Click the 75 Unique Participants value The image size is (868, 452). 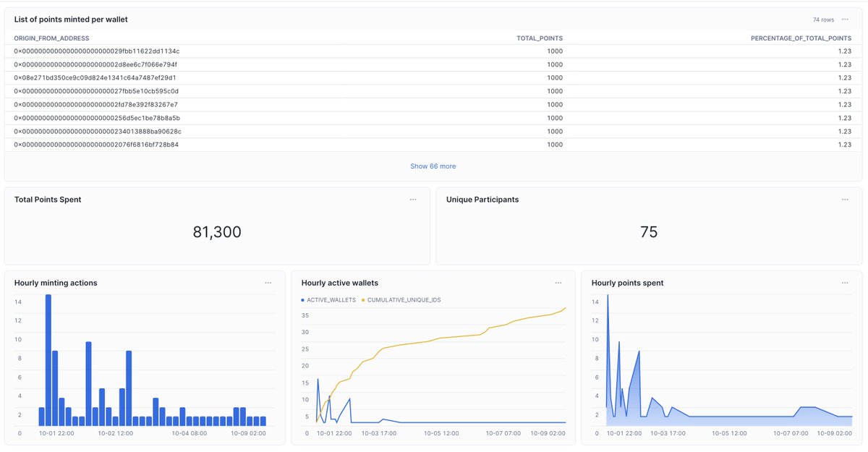pos(649,232)
